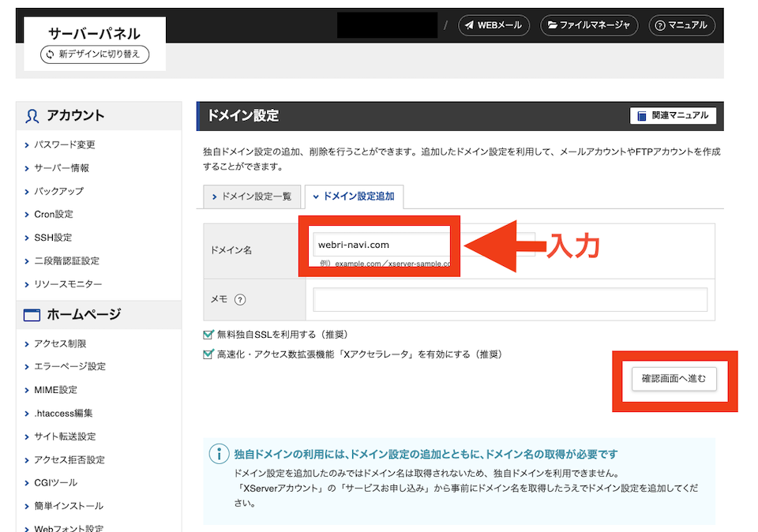Open ファイルマネージャ
This screenshot has height=532, width=758.
(589, 25)
